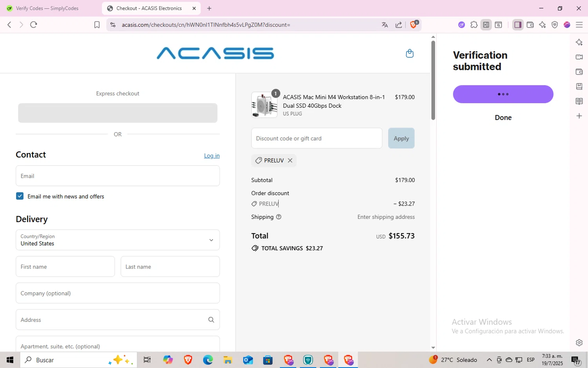Click Done in the verification panel
The width and height of the screenshot is (588, 368).
point(503,117)
